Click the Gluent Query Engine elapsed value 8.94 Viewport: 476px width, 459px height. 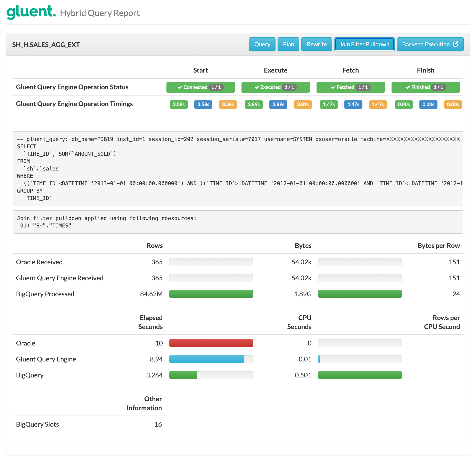[x=156, y=359]
